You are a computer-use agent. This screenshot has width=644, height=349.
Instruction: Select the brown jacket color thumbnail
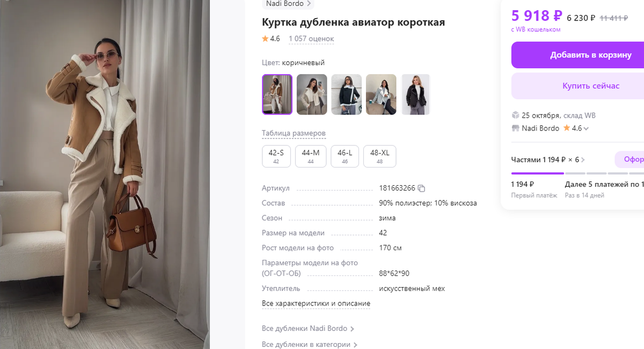[277, 94]
